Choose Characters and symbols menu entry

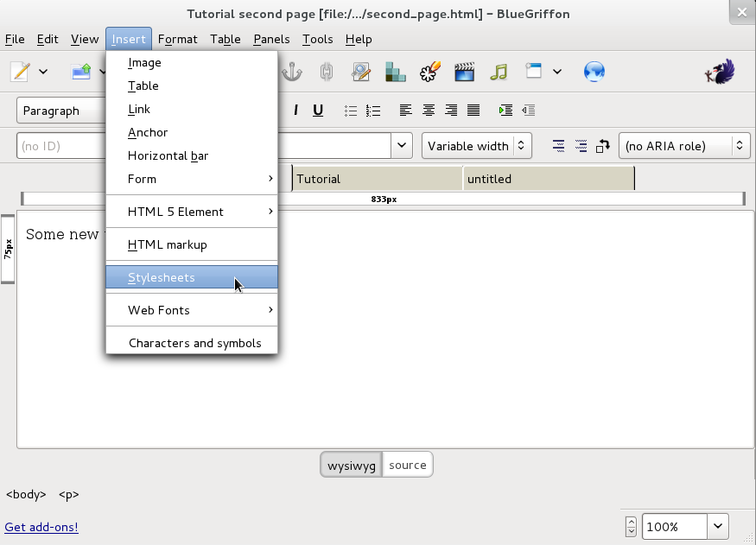tap(194, 343)
